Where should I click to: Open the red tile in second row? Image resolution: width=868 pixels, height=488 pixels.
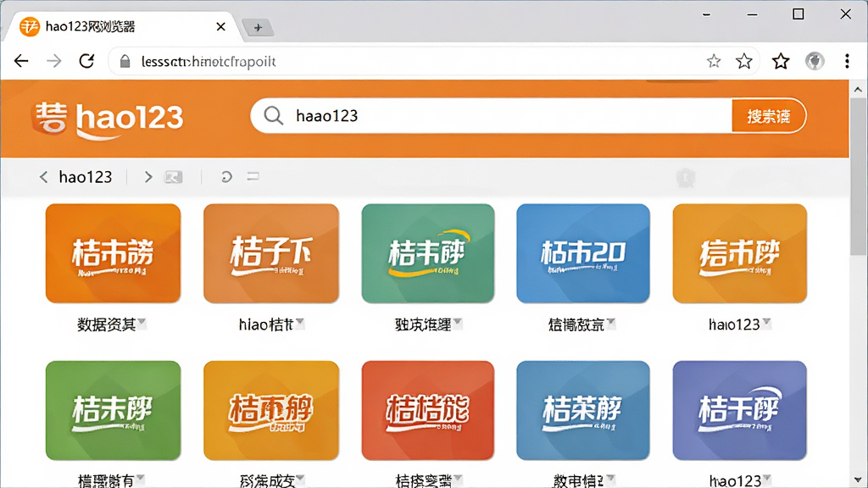pyautogui.click(x=428, y=411)
